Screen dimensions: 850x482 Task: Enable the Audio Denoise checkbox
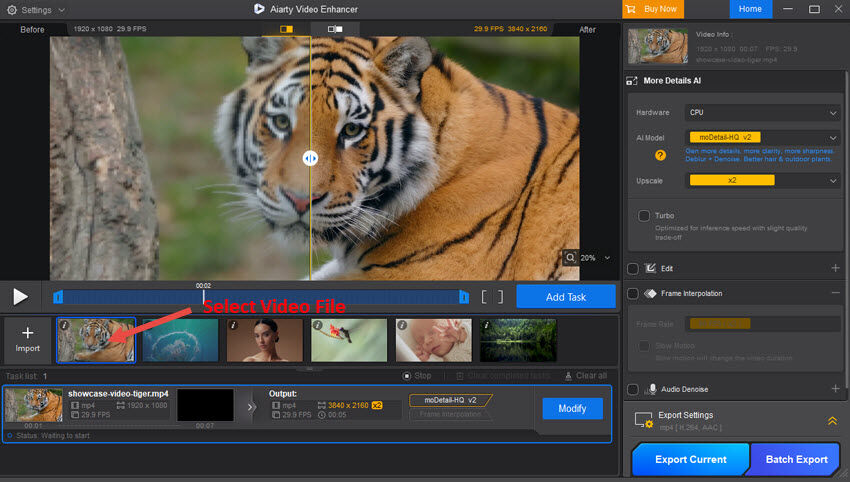click(x=633, y=389)
